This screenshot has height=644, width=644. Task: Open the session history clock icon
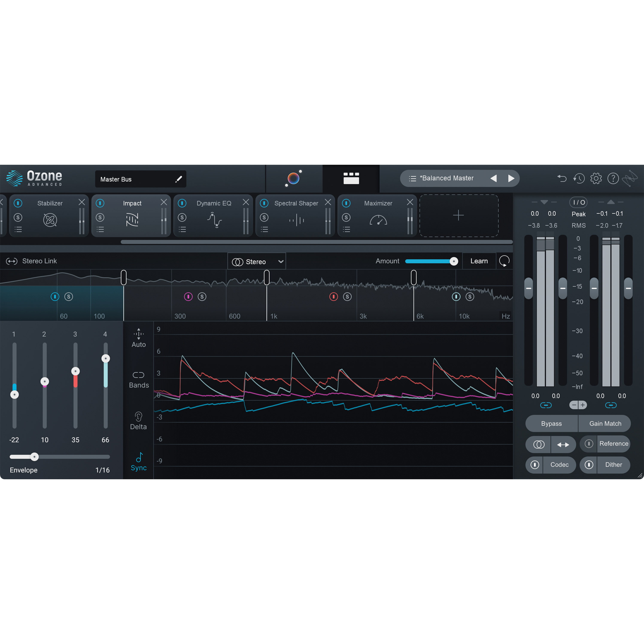coord(579,179)
